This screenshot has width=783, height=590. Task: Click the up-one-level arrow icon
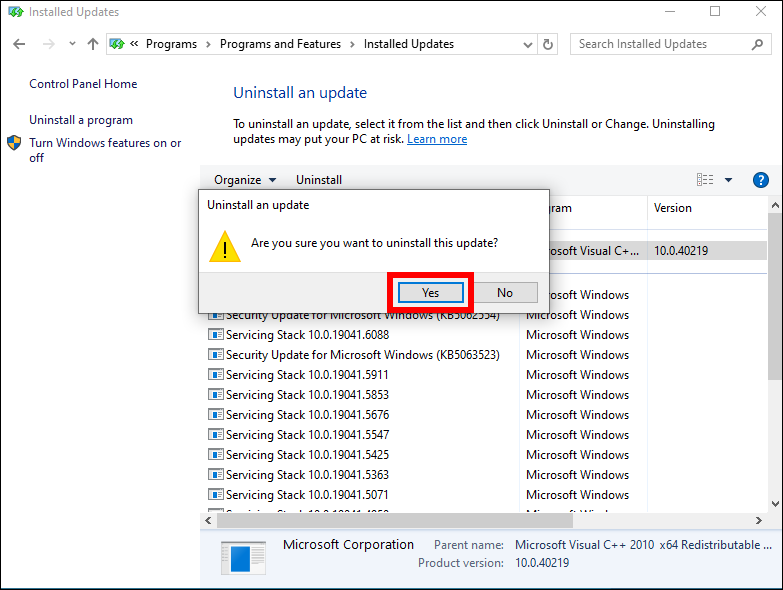tap(92, 44)
